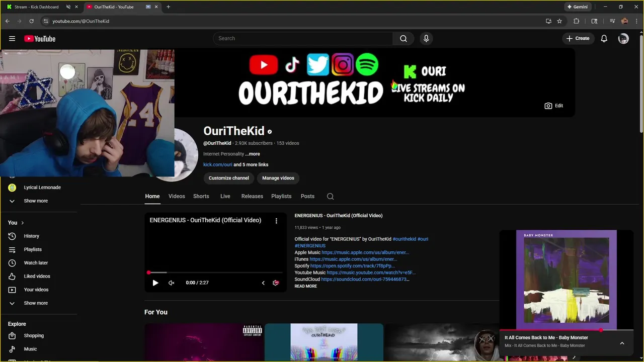Bookmark this page with star icon

[x=559, y=21]
